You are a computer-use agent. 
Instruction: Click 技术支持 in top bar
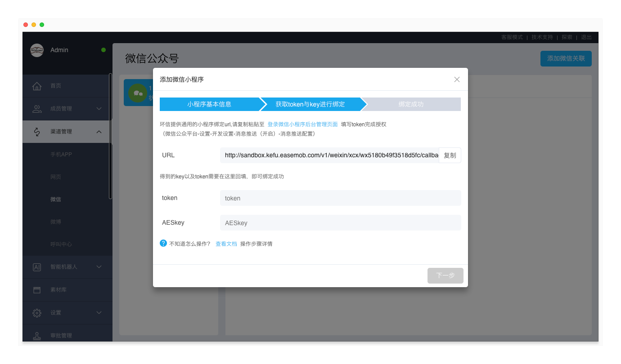pos(542,37)
